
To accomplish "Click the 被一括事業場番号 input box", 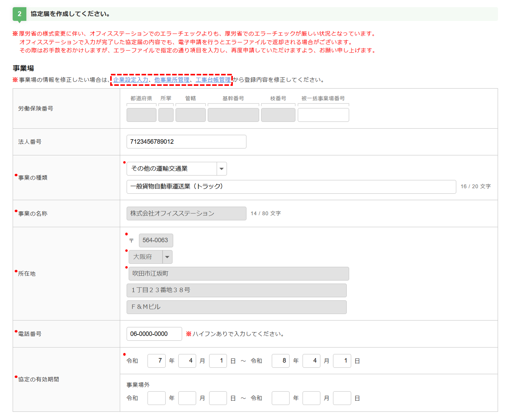I will coord(323,115).
